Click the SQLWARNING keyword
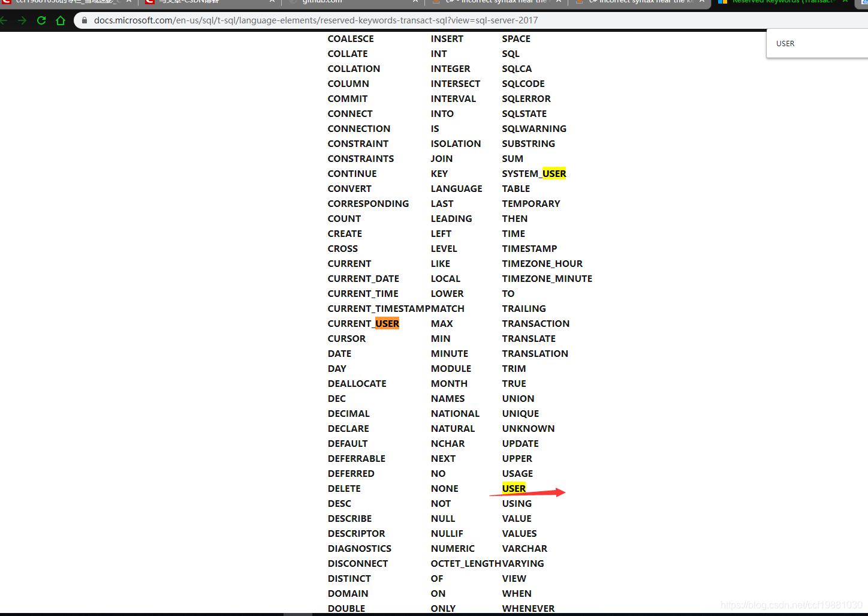The height and width of the screenshot is (616, 868). (534, 129)
